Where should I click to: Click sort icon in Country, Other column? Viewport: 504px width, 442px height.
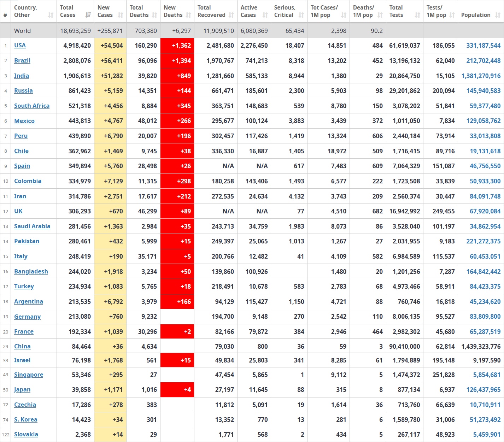(51, 15)
